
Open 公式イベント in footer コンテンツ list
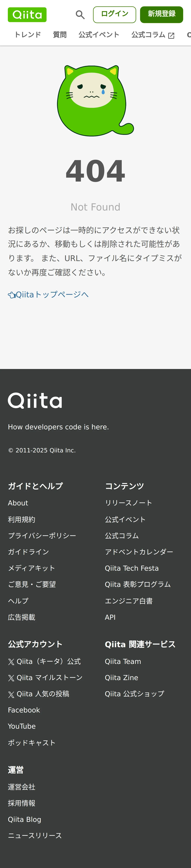click(125, 519)
